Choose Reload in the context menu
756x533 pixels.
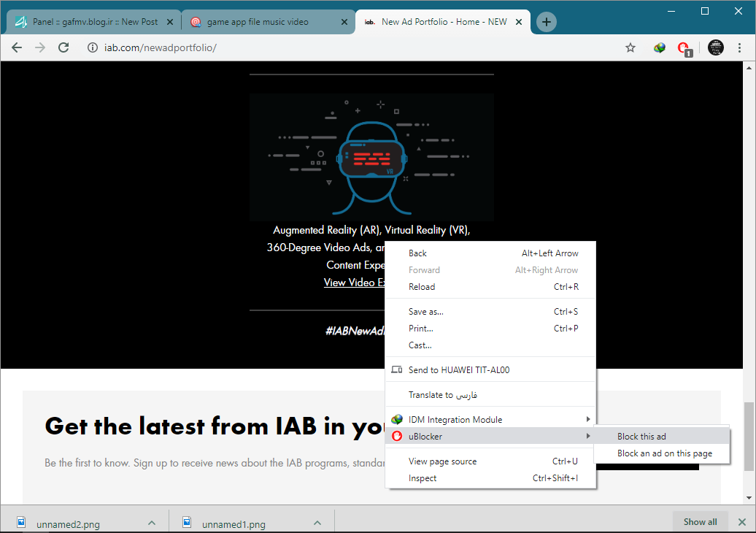(491, 286)
